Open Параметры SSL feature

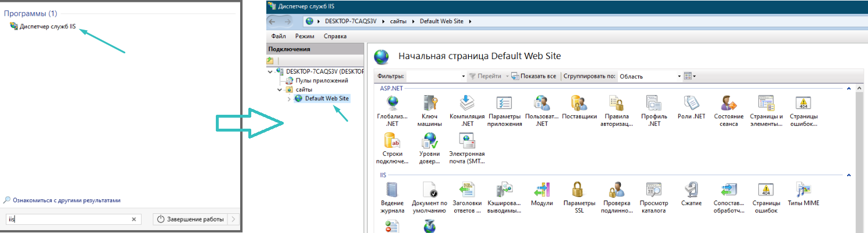[579, 198]
